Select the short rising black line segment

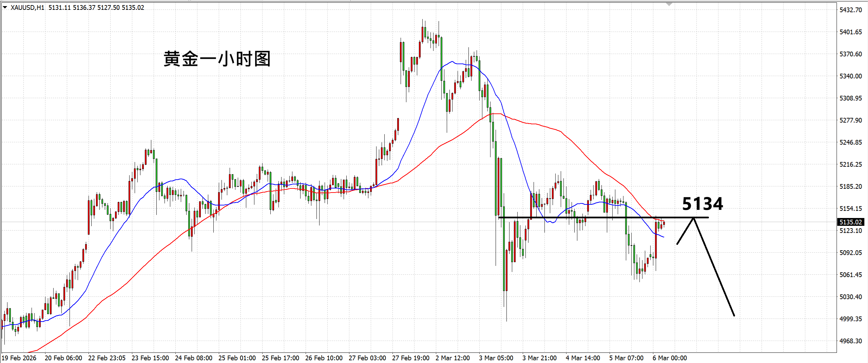685,231
